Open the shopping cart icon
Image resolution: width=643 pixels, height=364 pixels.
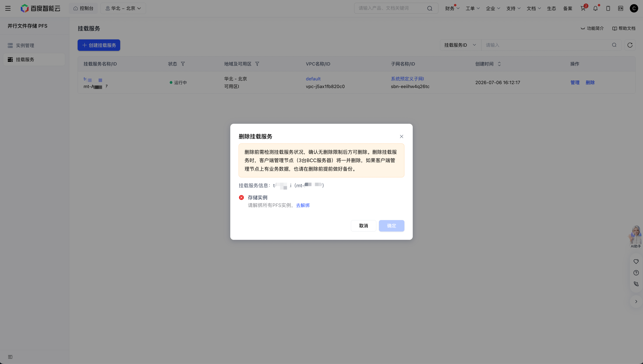point(583,9)
